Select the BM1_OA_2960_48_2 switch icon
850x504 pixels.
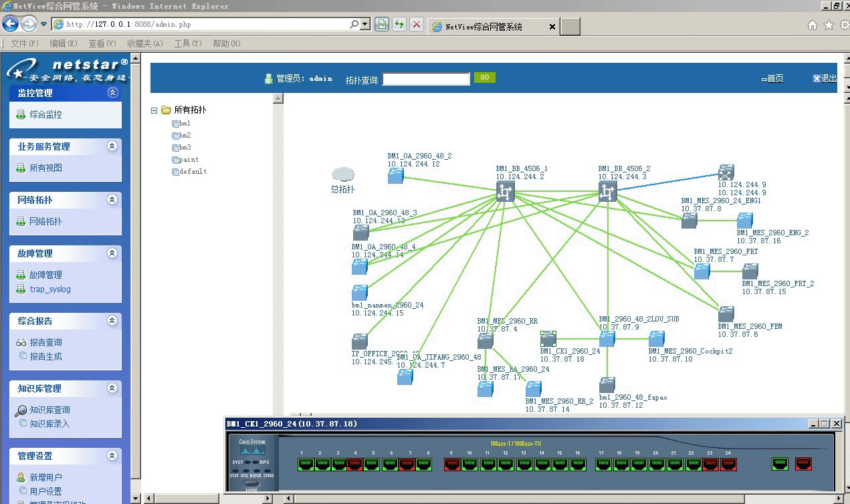396,176
